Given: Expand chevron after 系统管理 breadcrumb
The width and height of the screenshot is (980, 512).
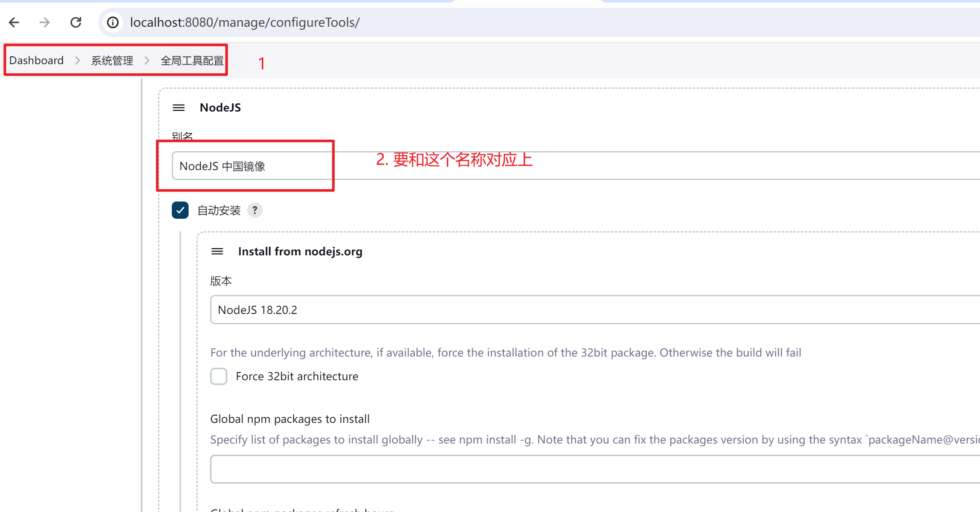Looking at the screenshot, I should click(147, 60).
